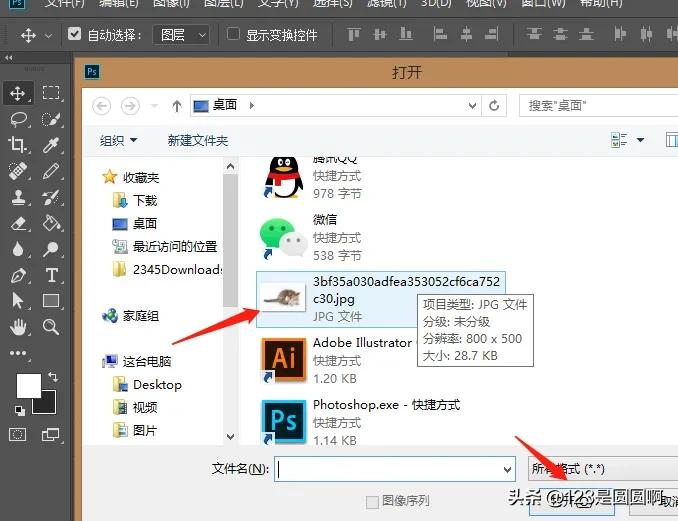This screenshot has height=521, width=678.
Task: Select the 微信 shortcut file
Action: click(x=311, y=237)
